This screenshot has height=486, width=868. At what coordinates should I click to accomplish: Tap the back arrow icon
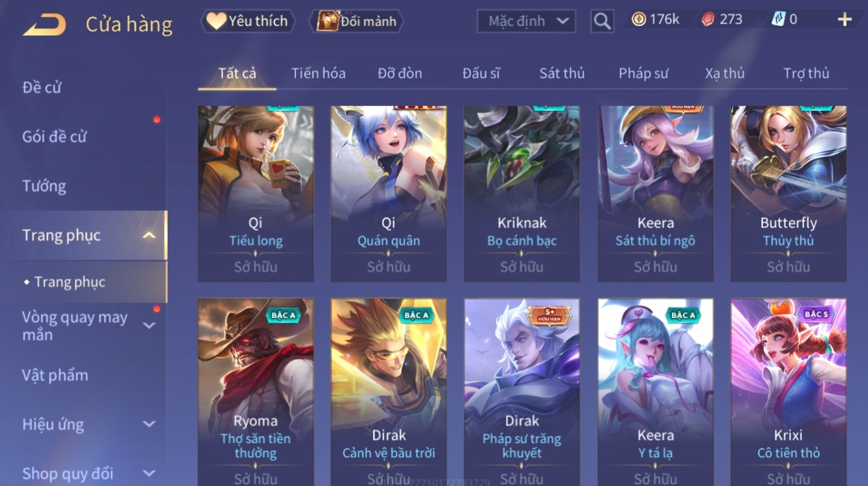[x=45, y=25]
